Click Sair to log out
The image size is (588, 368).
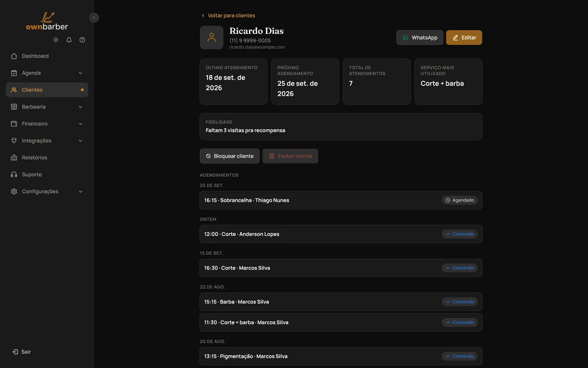21,352
